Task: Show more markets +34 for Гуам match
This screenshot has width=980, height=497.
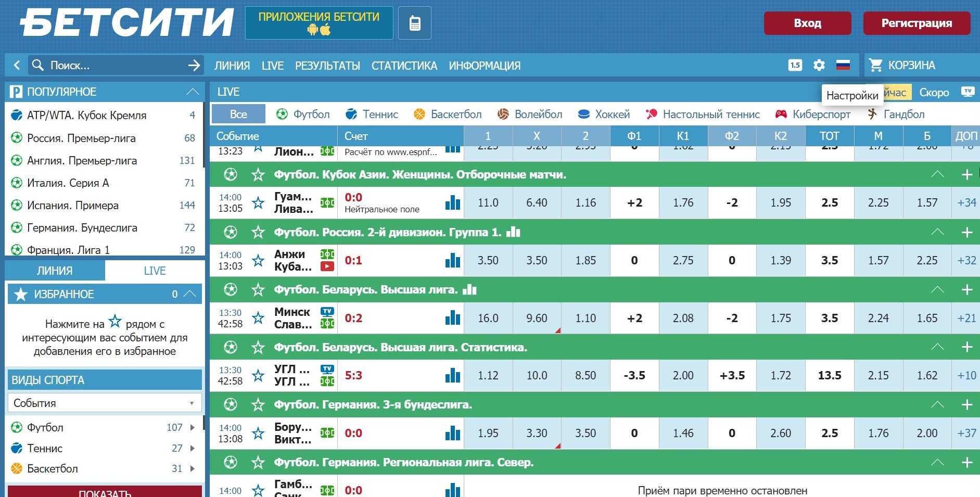Action: tap(967, 202)
